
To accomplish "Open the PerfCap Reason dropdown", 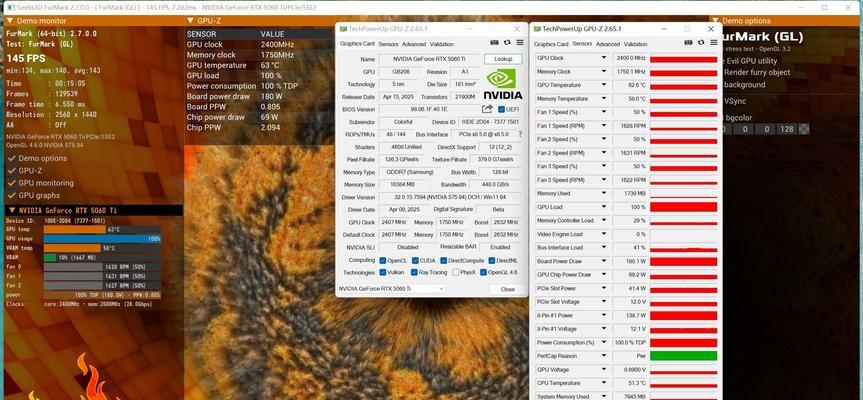I will (604, 356).
